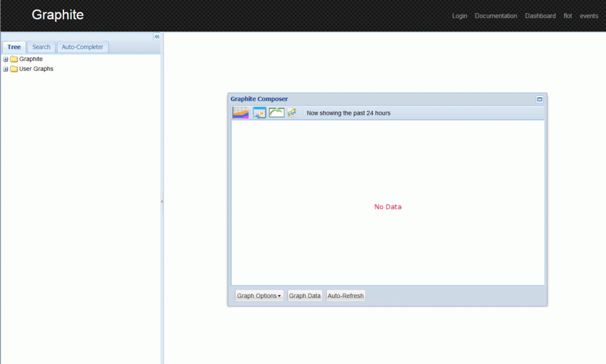Expand the Graphite tree node
This screenshot has width=606, height=364.
(x=5, y=59)
